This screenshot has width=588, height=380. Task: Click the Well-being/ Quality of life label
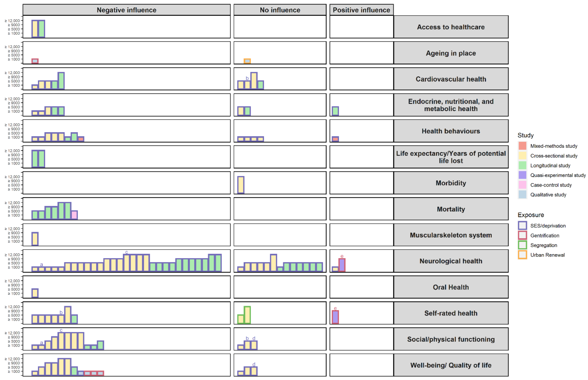451,365
